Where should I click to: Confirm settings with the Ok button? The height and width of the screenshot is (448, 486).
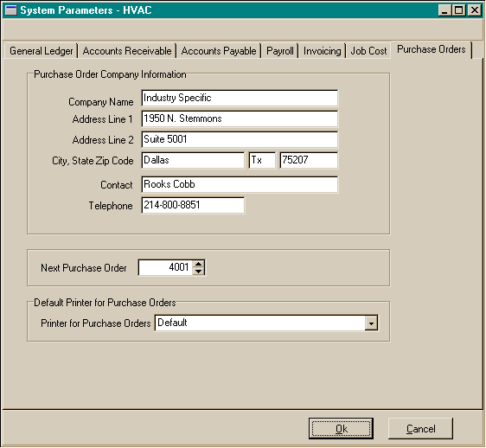341,429
